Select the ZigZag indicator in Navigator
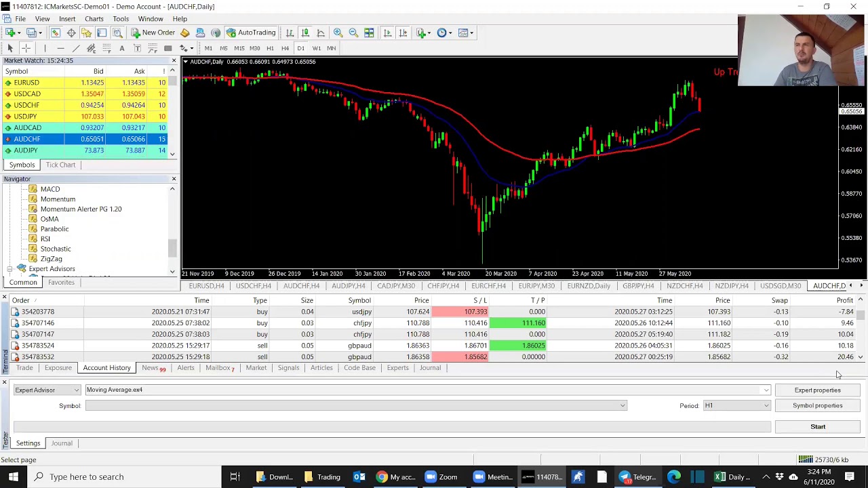The height and width of the screenshot is (488, 868). coord(51,259)
